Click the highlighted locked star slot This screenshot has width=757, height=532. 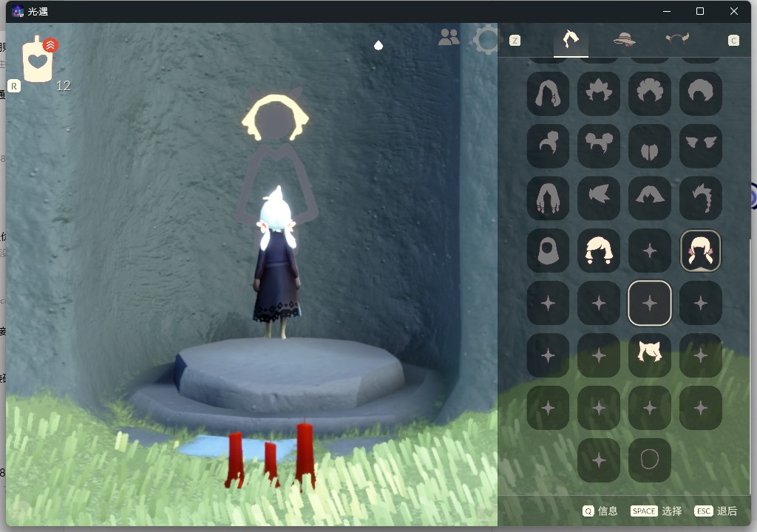point(650,303)
